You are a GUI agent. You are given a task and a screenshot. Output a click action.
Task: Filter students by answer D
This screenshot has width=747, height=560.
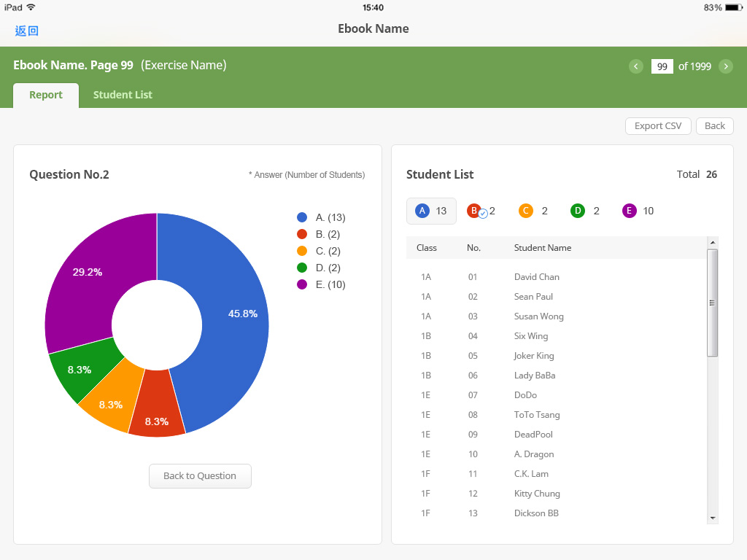click(x=578, y=211)
